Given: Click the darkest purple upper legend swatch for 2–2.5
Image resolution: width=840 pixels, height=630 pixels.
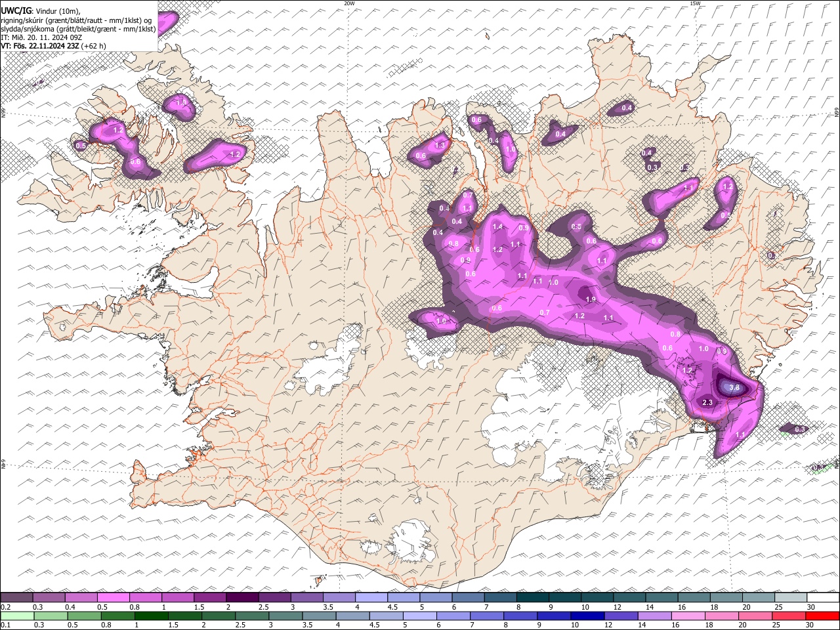Looking at the screenshot, I should [x=242, y=598].
